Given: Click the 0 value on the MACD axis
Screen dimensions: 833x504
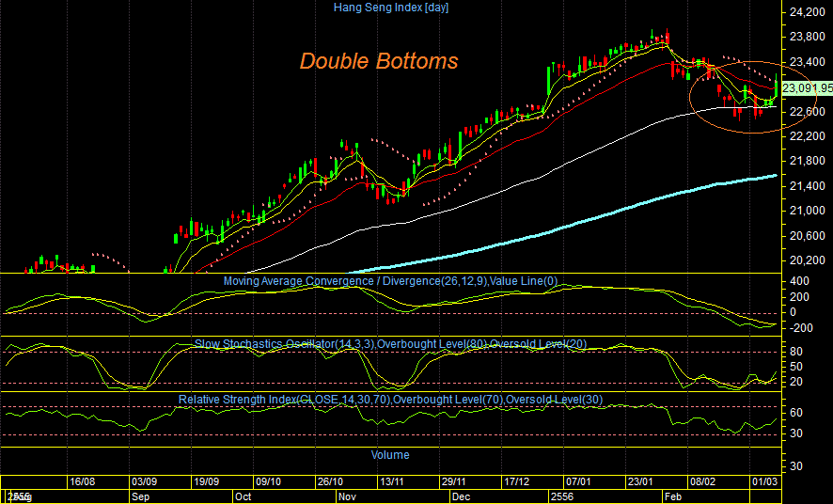Looking at the screenshot, I should 794,312.
